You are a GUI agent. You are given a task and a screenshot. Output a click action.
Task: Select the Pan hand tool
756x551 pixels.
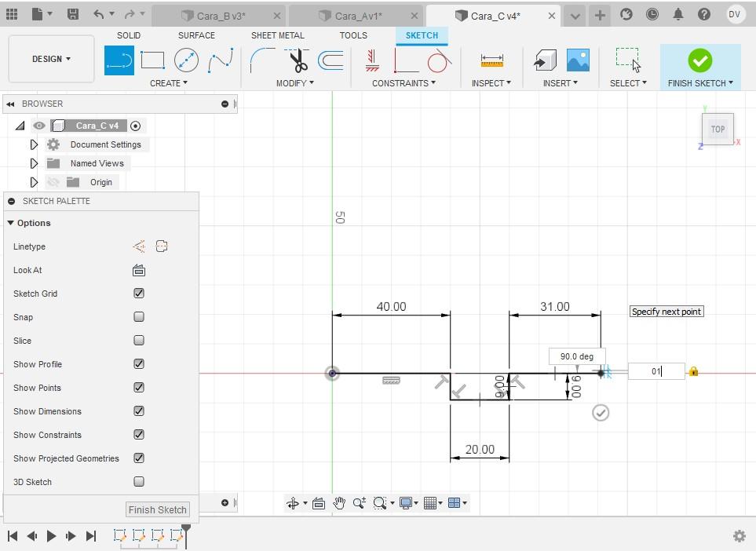click(339, 503)
